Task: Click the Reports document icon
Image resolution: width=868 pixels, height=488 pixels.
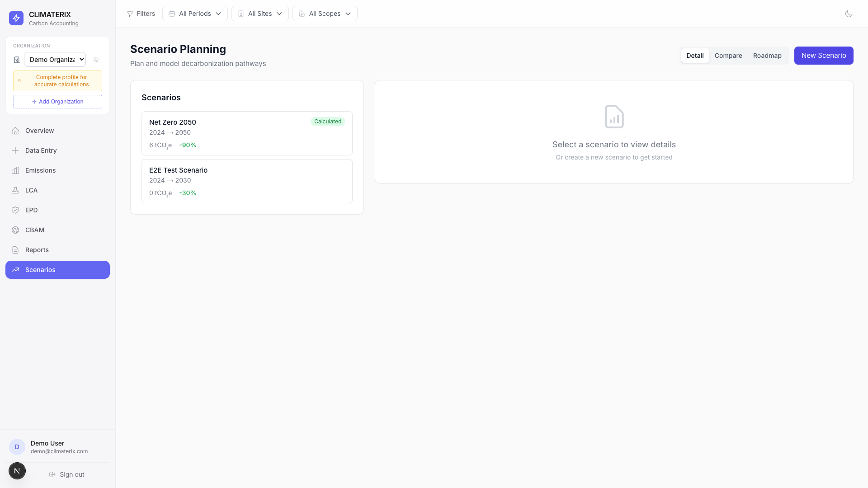Action: [x=15, y=250]
